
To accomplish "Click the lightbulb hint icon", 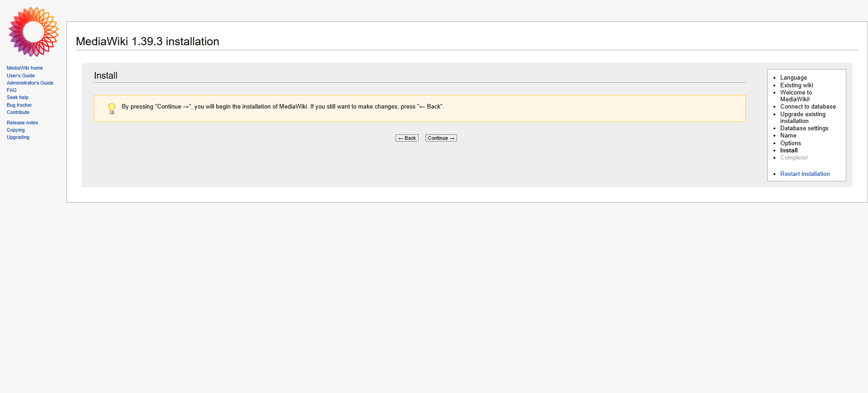I will click(x=112, y=109).
